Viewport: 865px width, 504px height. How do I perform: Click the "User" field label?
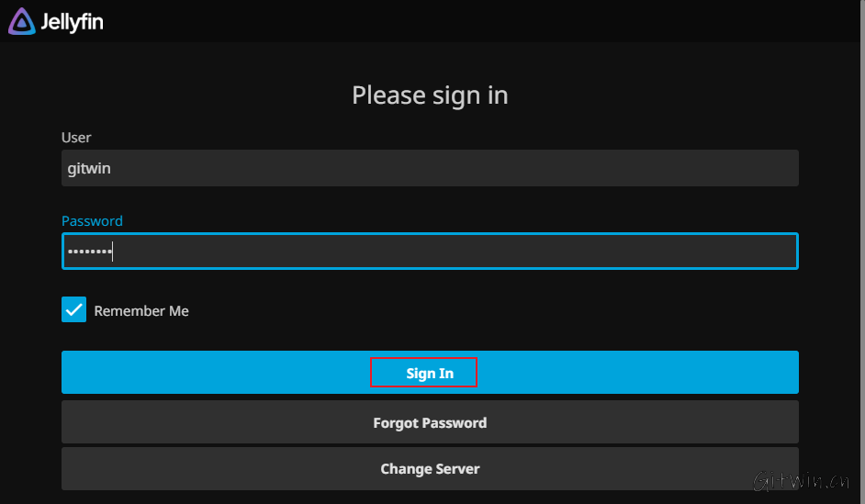click(76, 138)
